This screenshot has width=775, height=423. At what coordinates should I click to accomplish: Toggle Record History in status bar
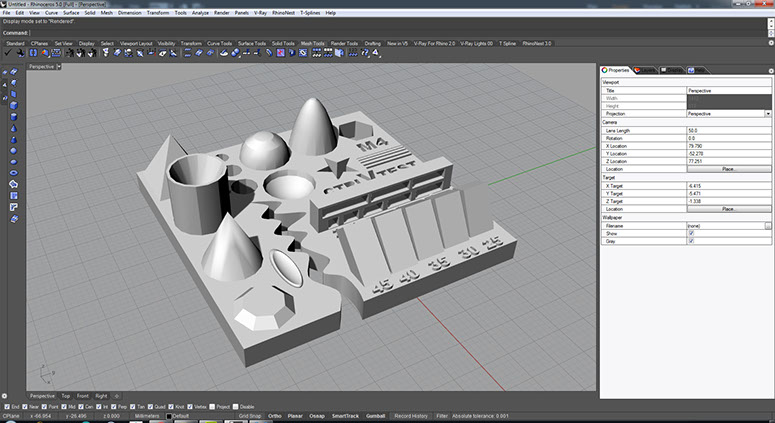411,416
